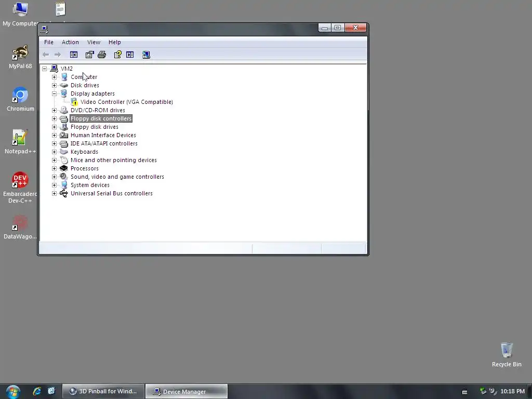Select the Recycle Bin icon
The image size is (532, 399).
pos(507,354)
